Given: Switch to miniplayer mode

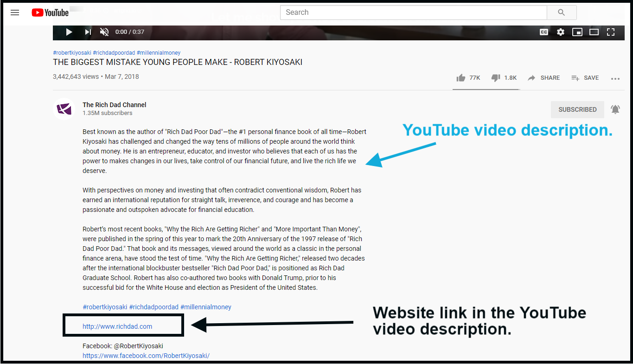Looking at the screenshot, I should pos(577,32).
